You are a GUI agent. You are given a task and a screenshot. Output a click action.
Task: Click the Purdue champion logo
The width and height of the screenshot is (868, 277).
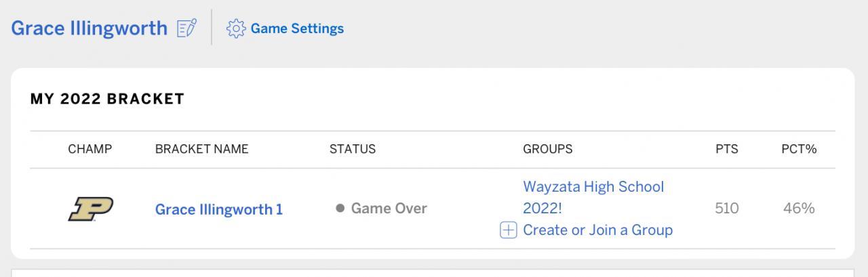[90, 209]
